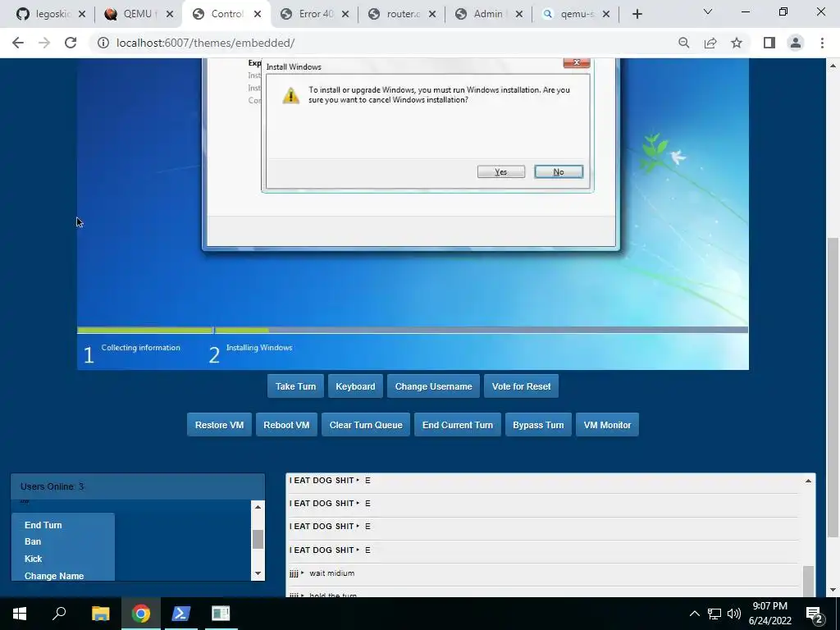Click the address bar URL
840x630 pixels.
point(206,43)
